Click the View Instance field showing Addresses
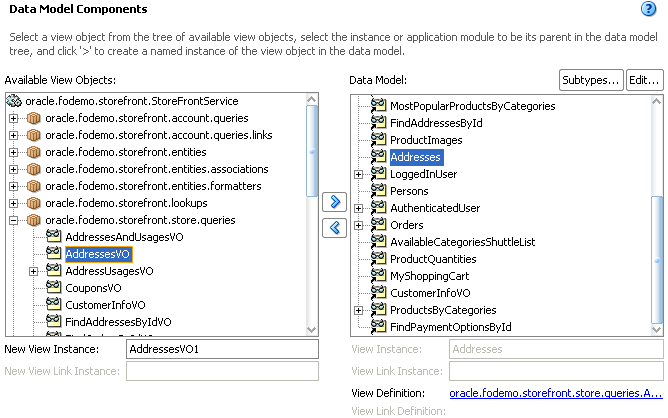 click(x=556, y=349)
